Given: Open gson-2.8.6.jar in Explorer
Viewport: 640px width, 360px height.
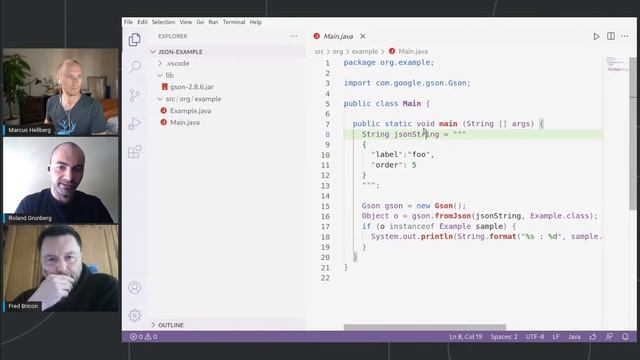Looking at the screenshot, I should (191, 87).
